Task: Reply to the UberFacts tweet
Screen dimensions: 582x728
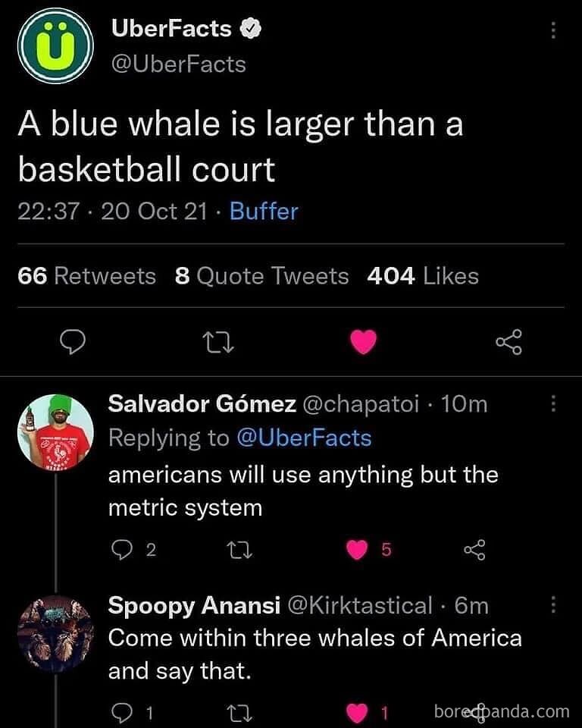Action: (x=71, y=344)
